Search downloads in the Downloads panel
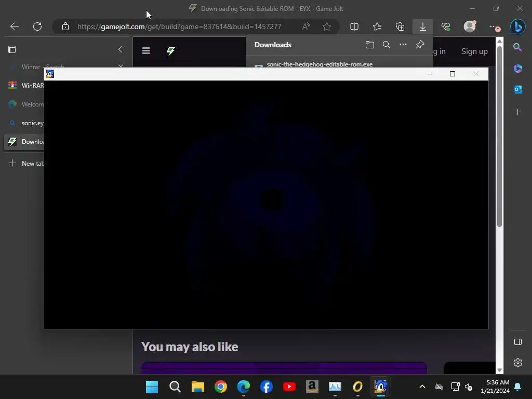The height and width of the screenshot is (399, 532). pyautogui.click(x=387, y=45)
